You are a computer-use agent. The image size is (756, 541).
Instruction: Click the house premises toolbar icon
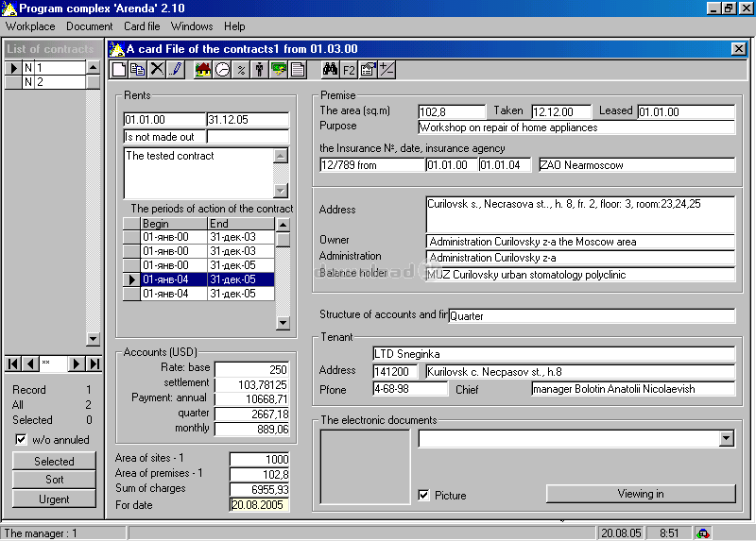(x=203, y=70)
